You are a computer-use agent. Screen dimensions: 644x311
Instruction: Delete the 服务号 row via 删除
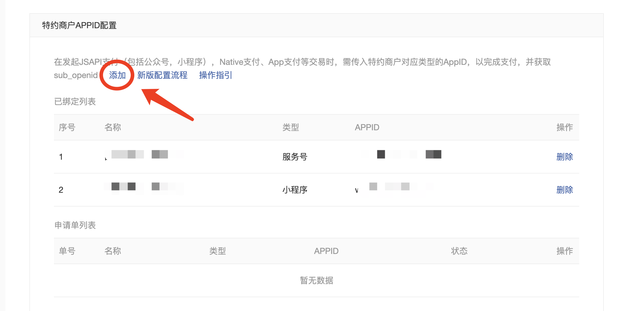564,157
